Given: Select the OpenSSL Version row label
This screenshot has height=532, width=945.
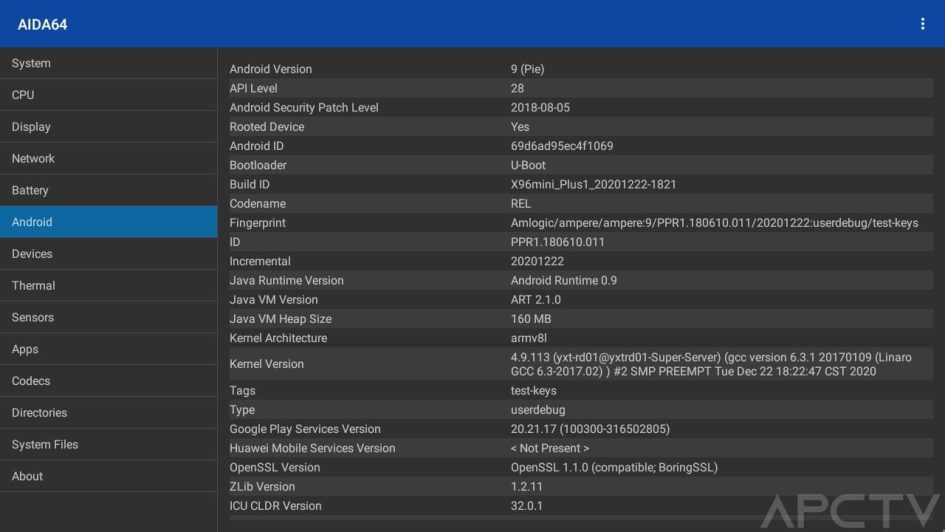Looking at the screenshot, I should (x=274, y=468).
